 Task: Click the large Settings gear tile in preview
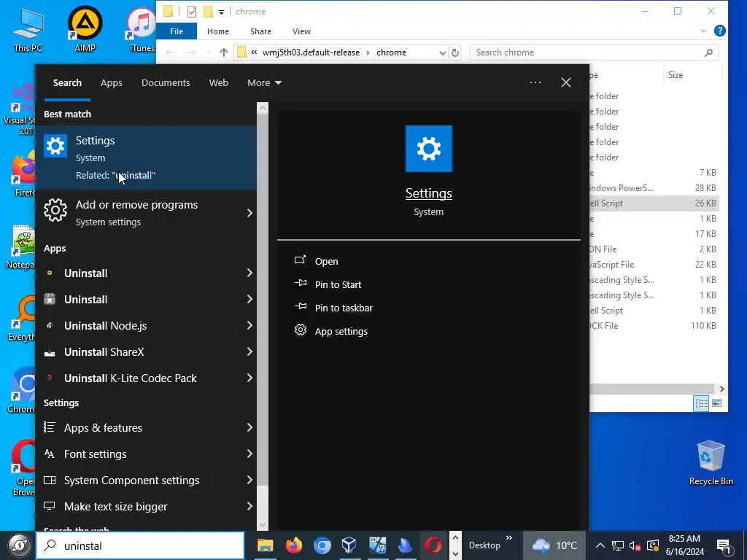429,149
